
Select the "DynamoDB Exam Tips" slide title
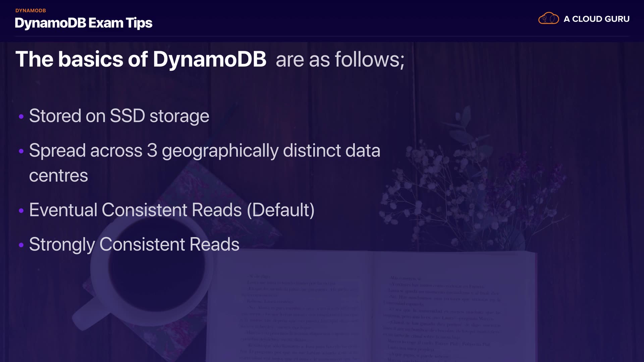[x=84, y=23]
